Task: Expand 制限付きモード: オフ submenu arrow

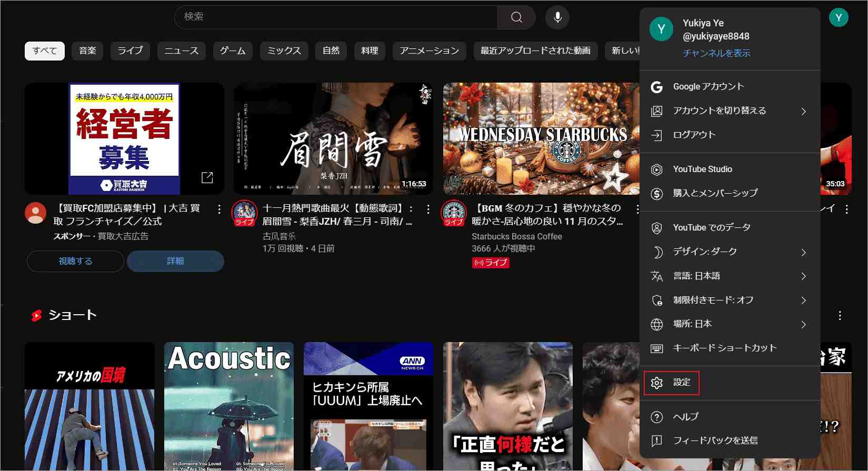Action: (803, 300)
